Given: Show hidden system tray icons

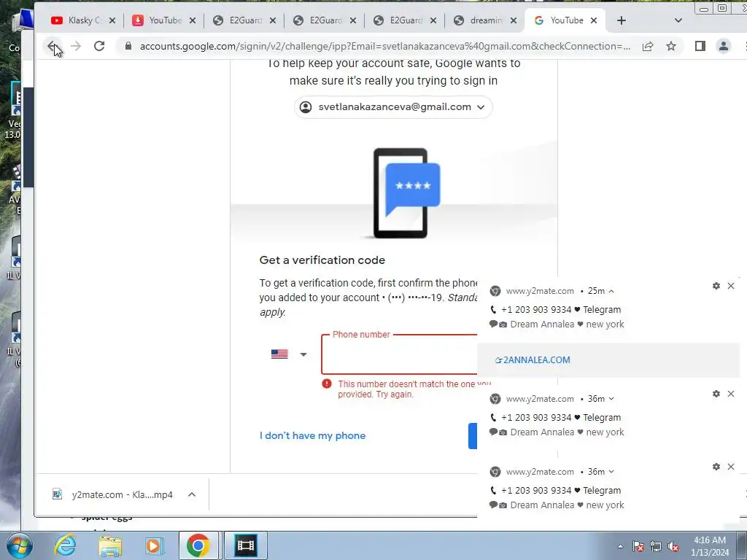Looking at the screenshot, I should [620, 547].
